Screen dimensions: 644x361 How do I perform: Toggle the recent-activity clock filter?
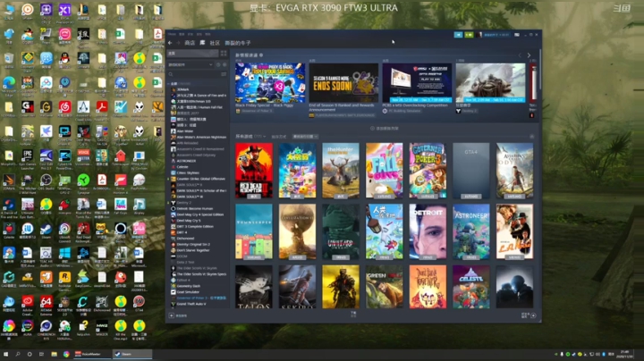tap(218, 64)
